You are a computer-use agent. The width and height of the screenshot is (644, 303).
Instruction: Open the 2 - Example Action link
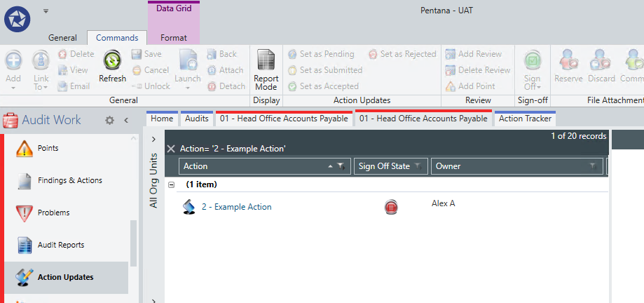237,207
